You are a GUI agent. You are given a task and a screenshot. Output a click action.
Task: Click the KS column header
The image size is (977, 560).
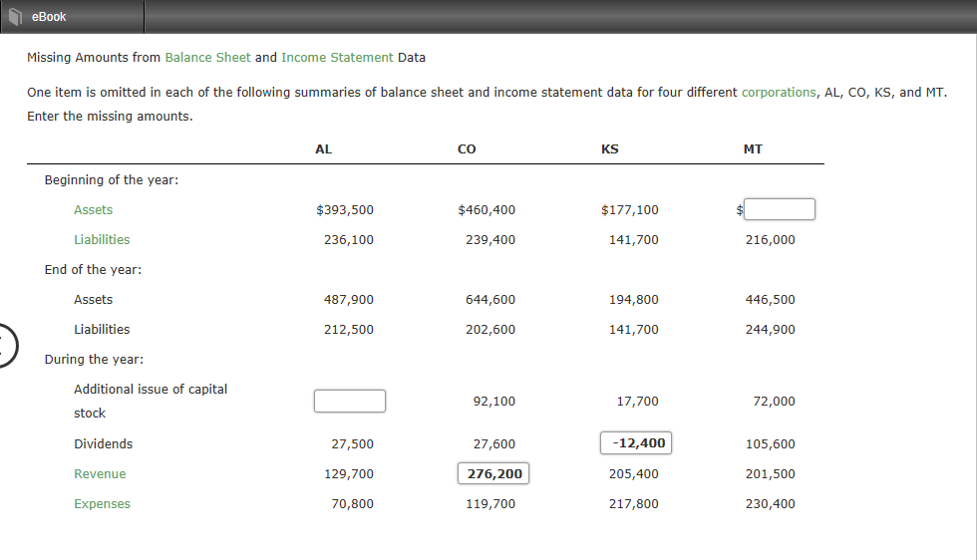pos(610,149)
